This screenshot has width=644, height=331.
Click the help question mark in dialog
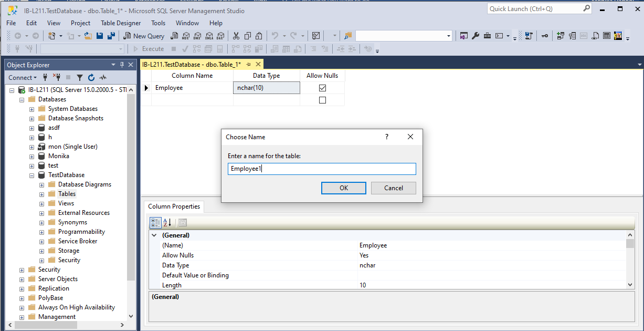coord(387,137)
